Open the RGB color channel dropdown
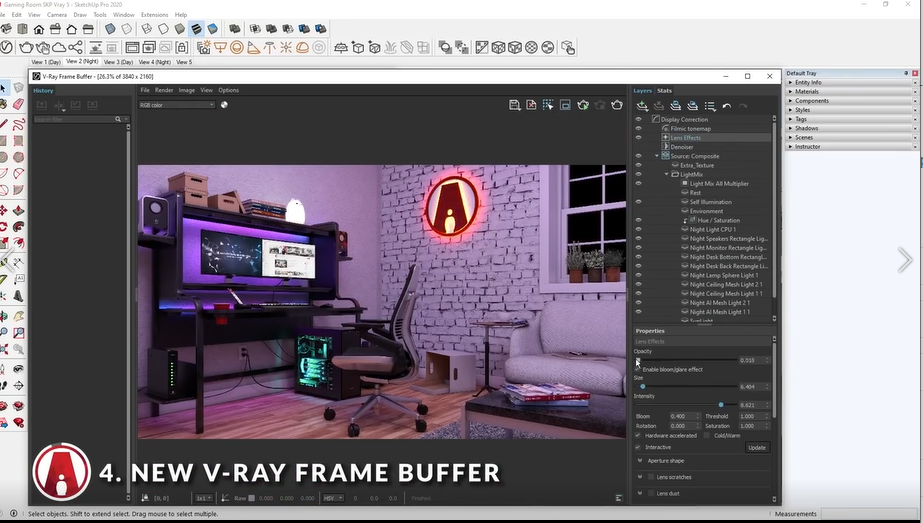Screen dimensions: 923x523 (177, 105)
